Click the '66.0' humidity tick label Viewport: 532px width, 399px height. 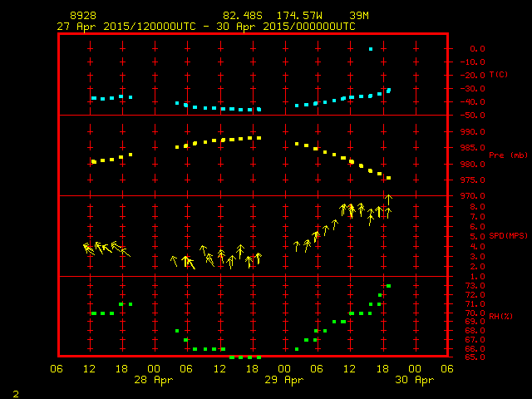[475, 349]
